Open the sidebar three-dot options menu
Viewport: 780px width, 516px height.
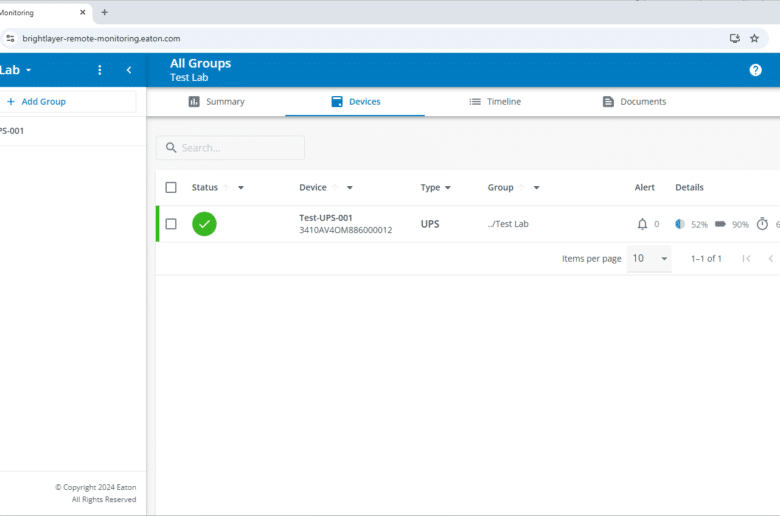[x=100, y=70]
